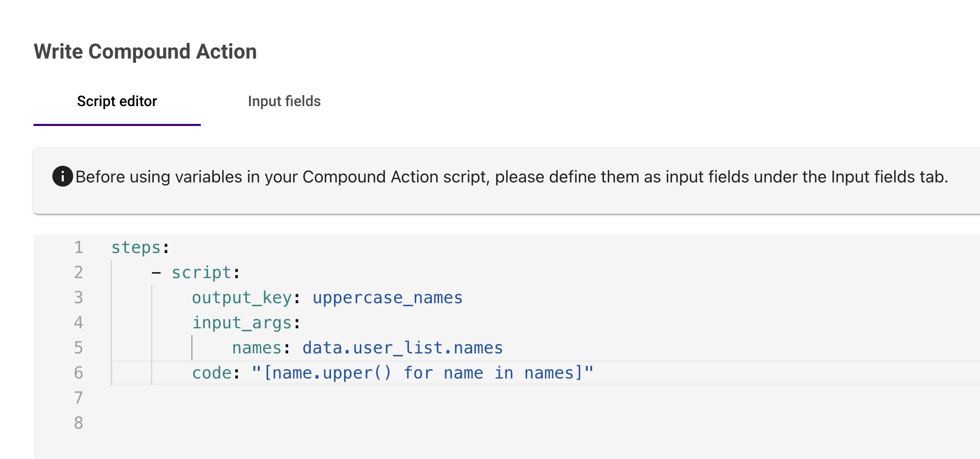Click line number 3 in the gutter
The width and height of the screenshot is (980, 459).
(x=78, y=297)
